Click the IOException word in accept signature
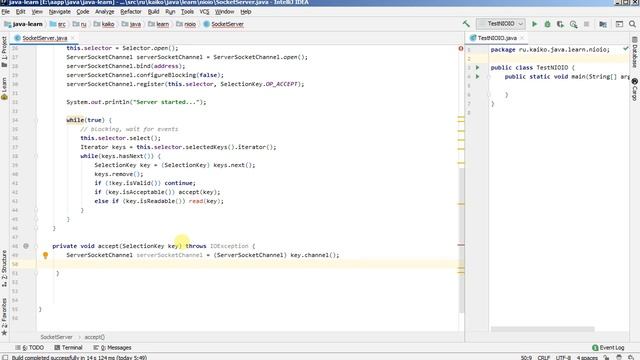 pos(229,246)
